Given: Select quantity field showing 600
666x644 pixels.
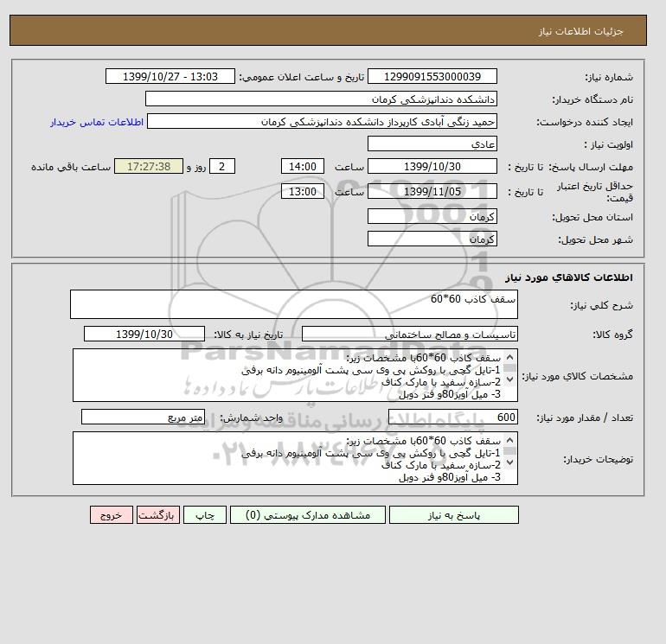Looking at the screenshot, I should (x=453, y=417).
